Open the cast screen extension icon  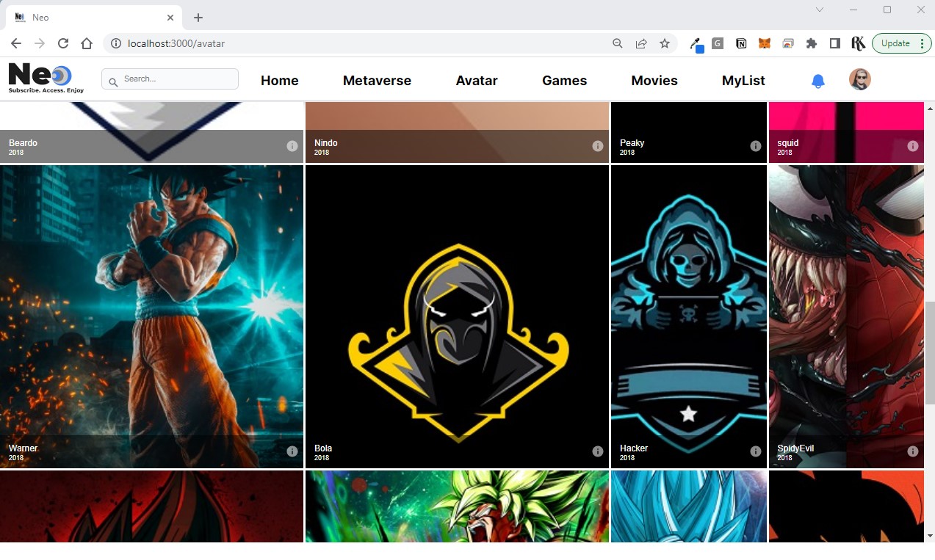[788, 43]
